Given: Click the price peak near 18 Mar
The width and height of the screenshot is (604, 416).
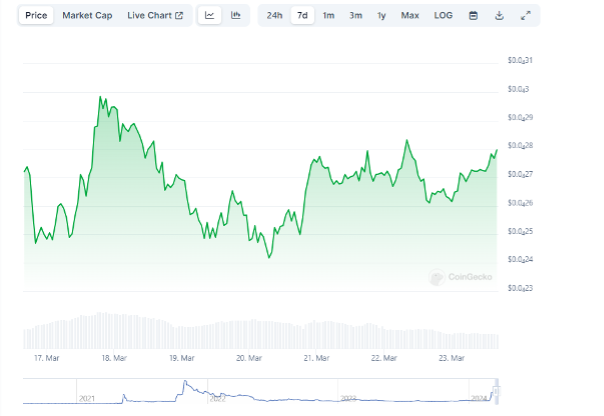Looking at the screenshot, I should pos(100,97).
